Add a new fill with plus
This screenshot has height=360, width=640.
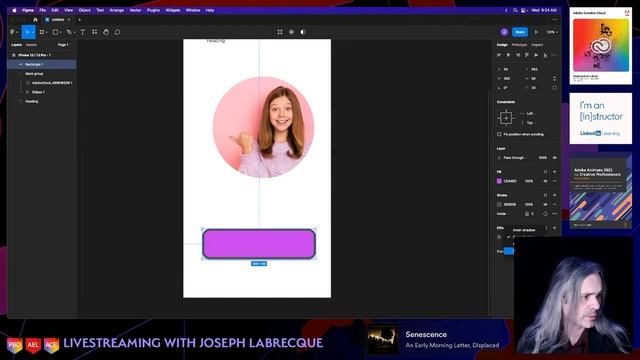click(x=554, y=172)
